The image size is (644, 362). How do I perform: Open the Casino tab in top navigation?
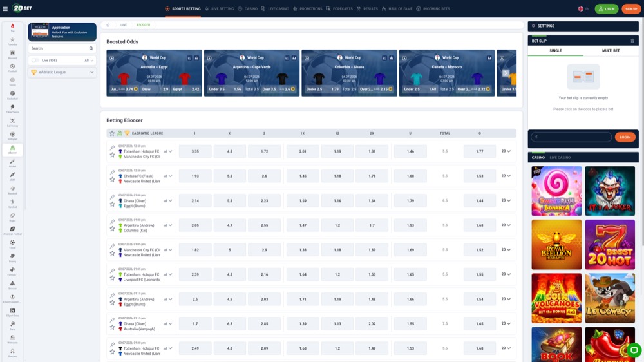(x=248, y=8)
